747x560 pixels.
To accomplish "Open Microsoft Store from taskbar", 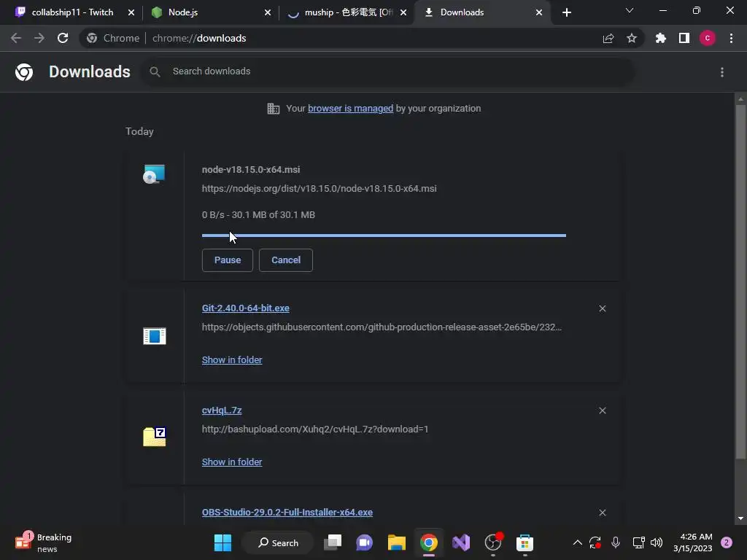I will 525,542.
